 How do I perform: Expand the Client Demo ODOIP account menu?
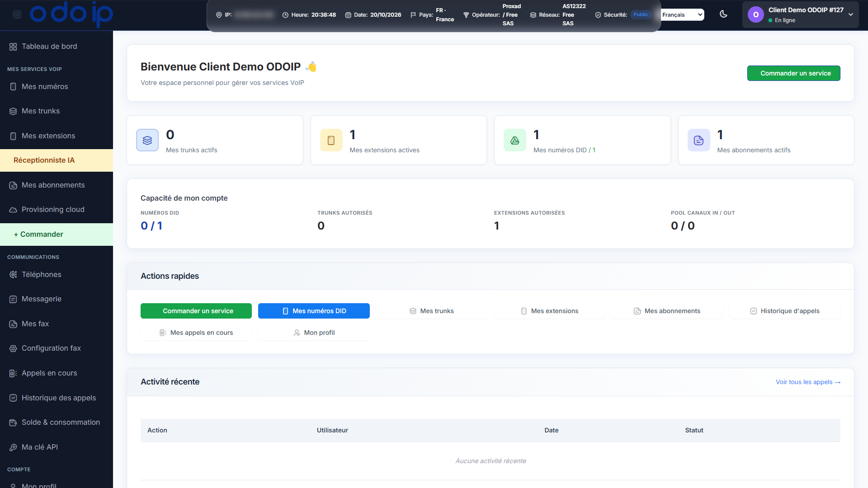point(800,15)
